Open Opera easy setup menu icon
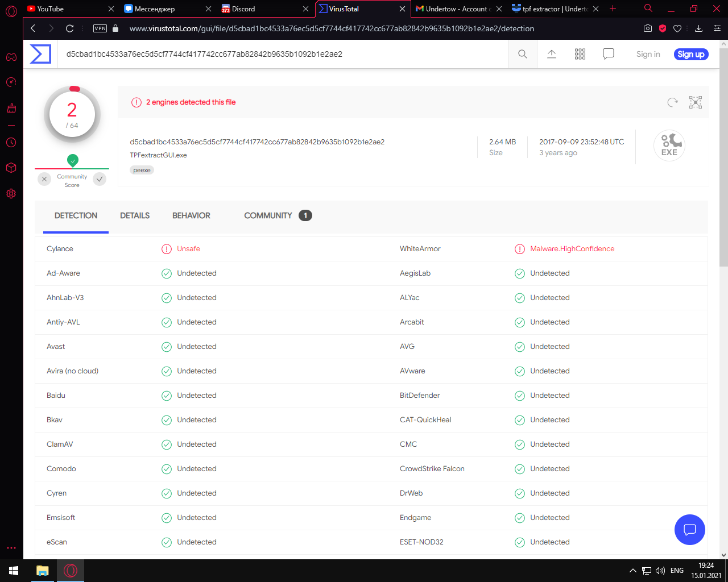Image resolution: width=728 pixels, height=582 pixels. 717,28
